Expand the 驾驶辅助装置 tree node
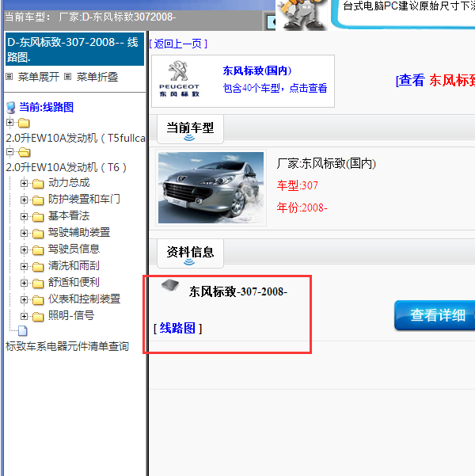The height and width of the screenshot is (476, 475). tap(24, 233)
